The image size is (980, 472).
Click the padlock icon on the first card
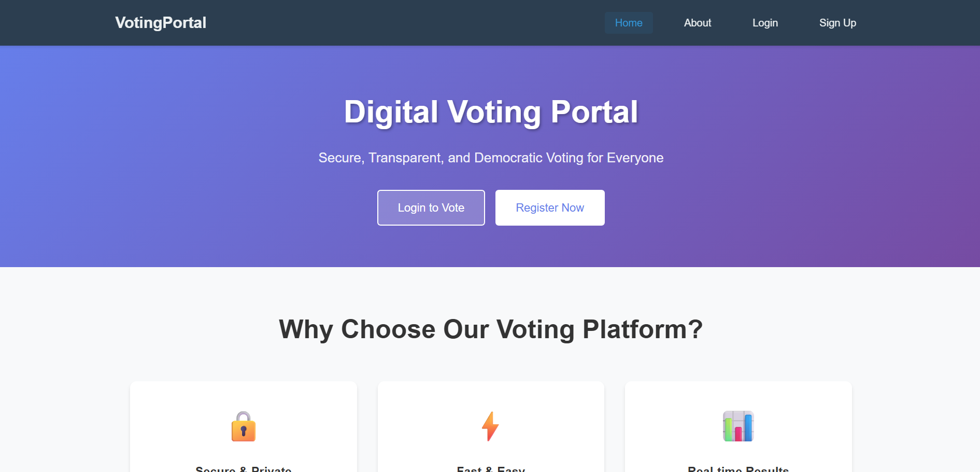[x=243, y=426]
